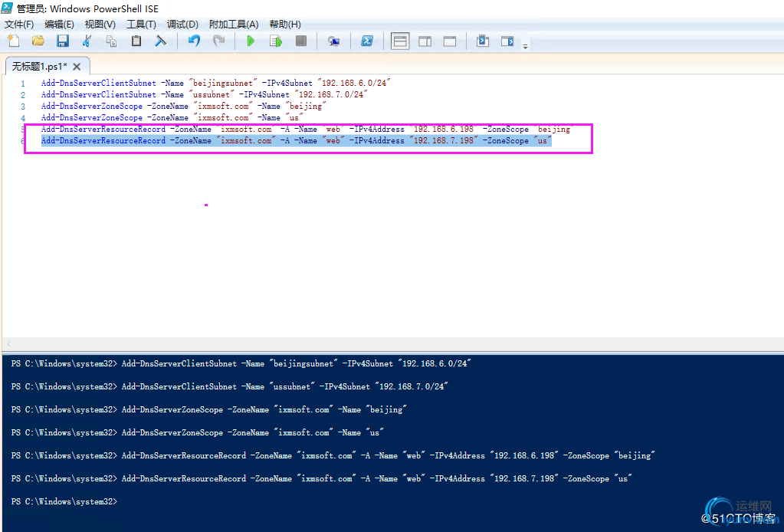Image resolution: width=784 pixels, height=532 pixels.
Task: Show script pane on the right layout
Action: tap(425, 41)
